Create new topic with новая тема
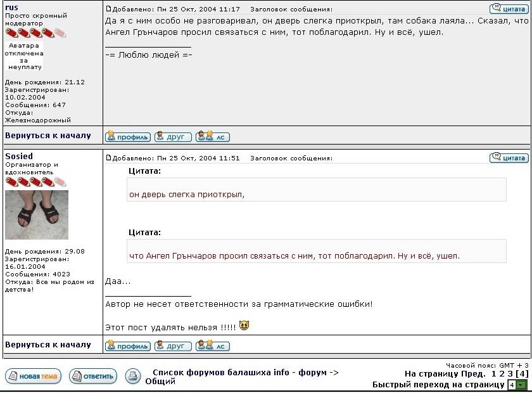Viewport: 532px width, 393px height. (33, 377)
